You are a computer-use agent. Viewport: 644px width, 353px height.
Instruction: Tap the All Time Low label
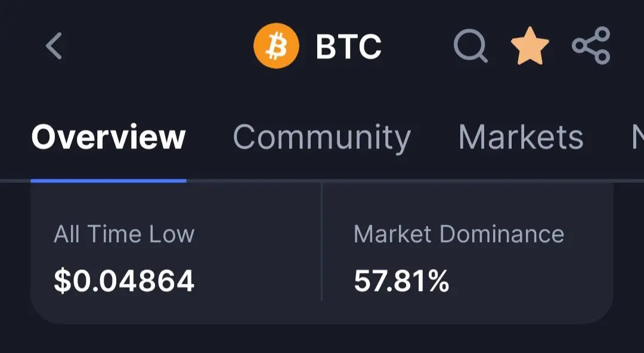[124, 234]
